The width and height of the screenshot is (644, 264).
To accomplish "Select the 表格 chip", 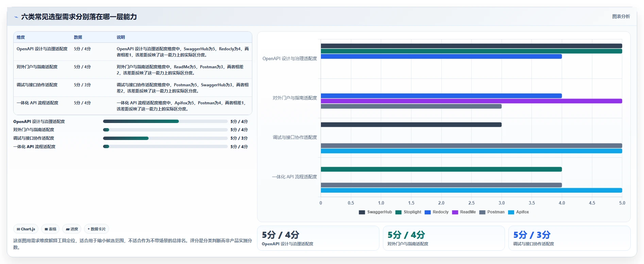I will point(50,229).
